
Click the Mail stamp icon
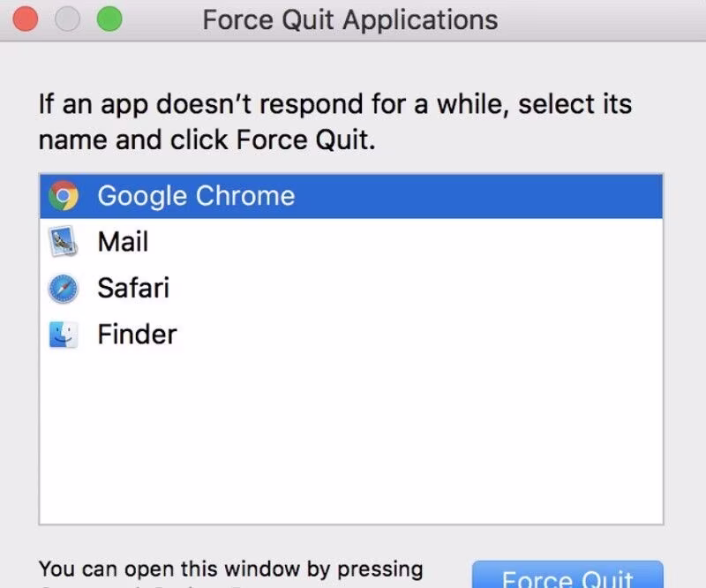[64, 242]
